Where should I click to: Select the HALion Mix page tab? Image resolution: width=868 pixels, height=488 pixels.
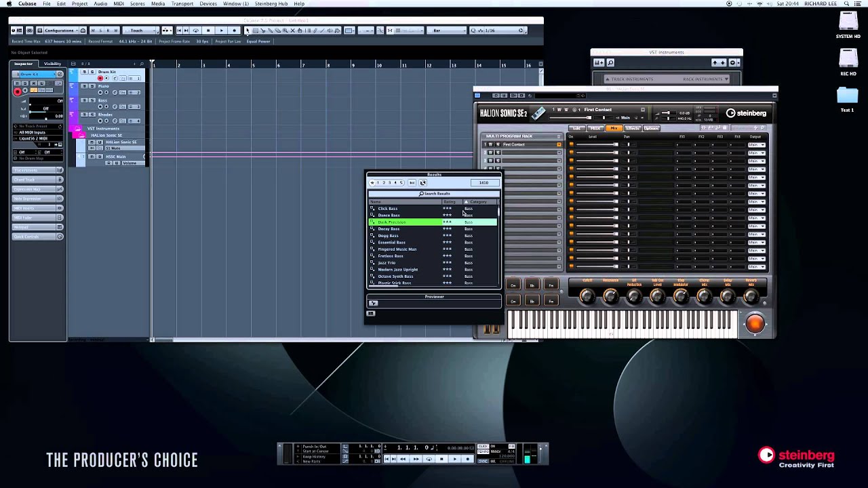[x=614, y=128]
